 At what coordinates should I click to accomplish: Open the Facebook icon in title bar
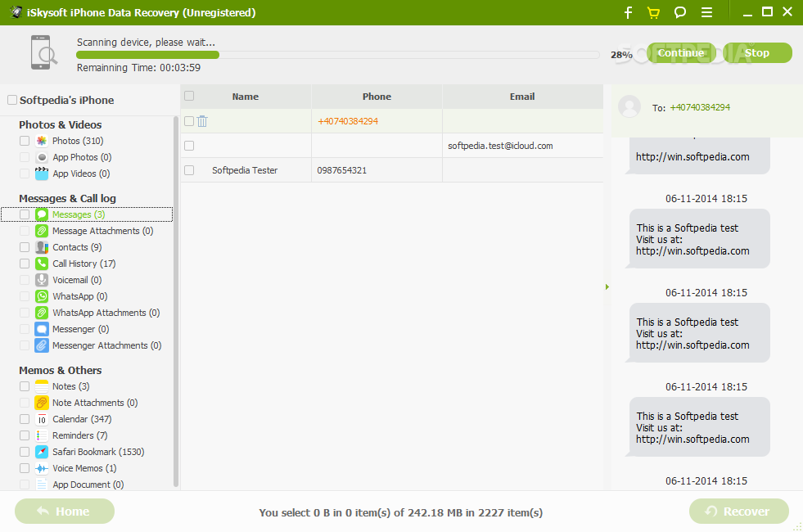[x=629, y=12]
